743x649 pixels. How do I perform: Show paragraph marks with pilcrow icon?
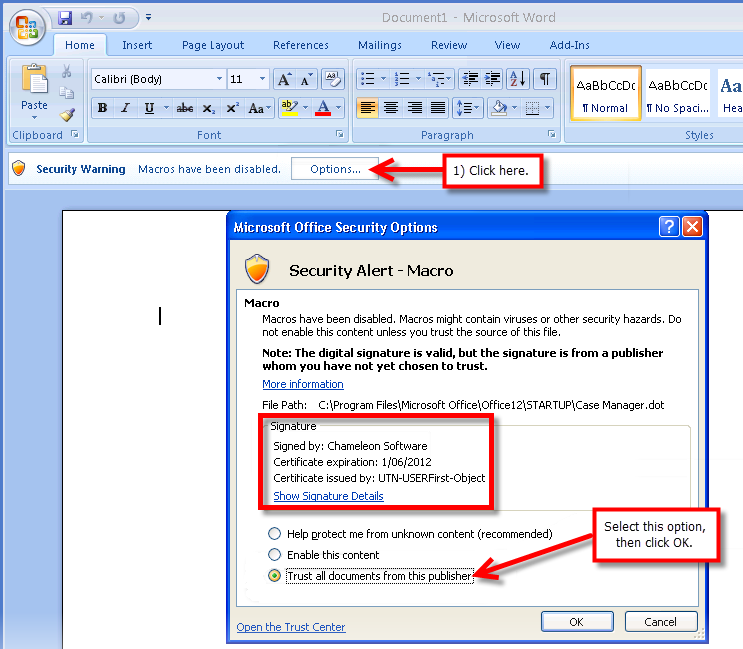pyautogui.click(x=545, y=79)
